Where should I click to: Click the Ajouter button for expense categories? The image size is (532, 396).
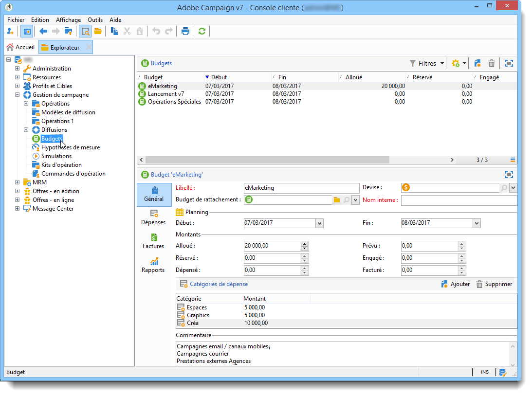[455, 284]
